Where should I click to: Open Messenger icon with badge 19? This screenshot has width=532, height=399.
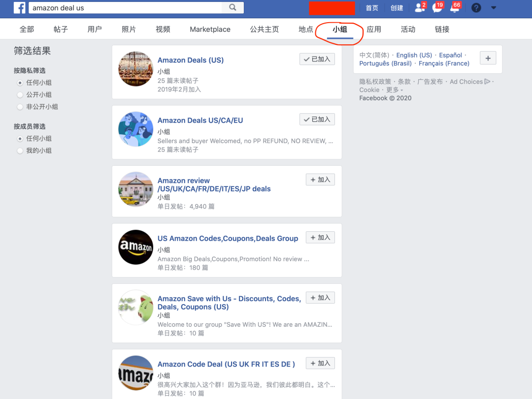(437, 7)
